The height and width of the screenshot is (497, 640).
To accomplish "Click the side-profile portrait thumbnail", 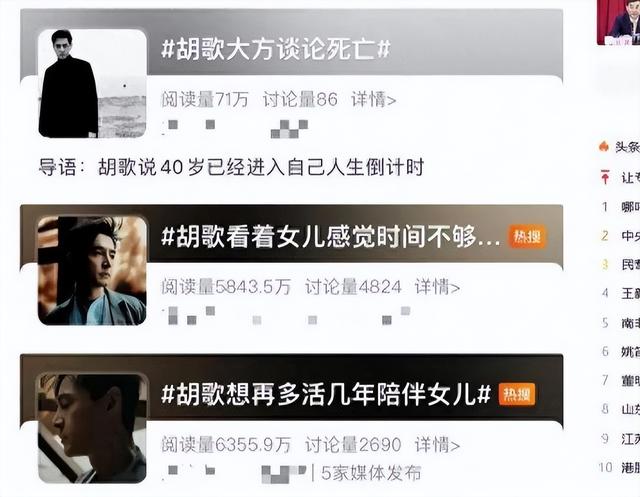I will click(92, 428).
